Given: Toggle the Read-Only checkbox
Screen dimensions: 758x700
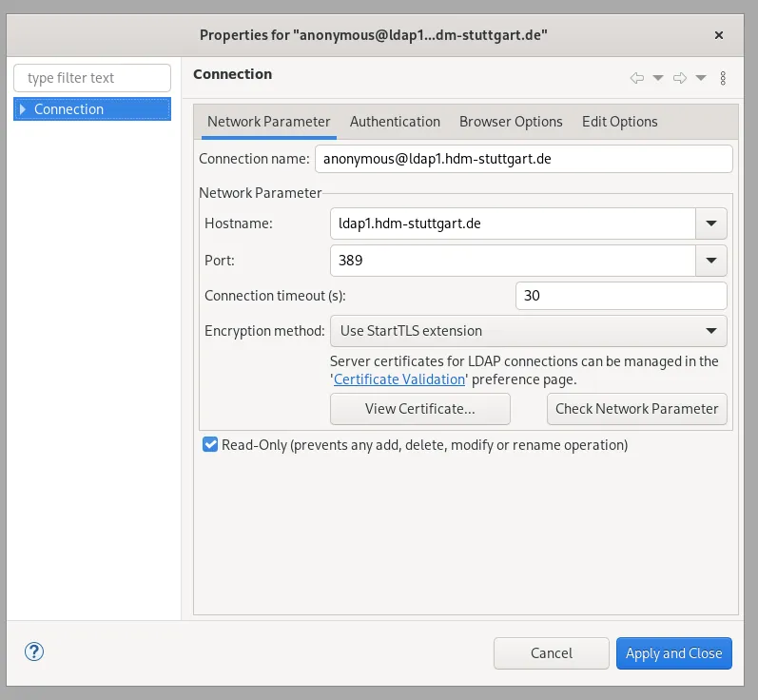Looking at the screenshot, I should pos(210,444).
